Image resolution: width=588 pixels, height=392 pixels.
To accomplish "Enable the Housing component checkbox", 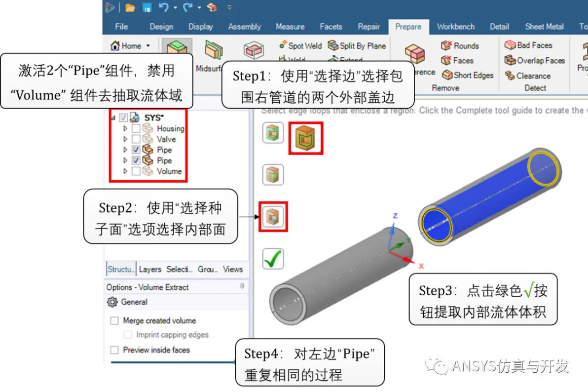I will click(x=136, y=128).
